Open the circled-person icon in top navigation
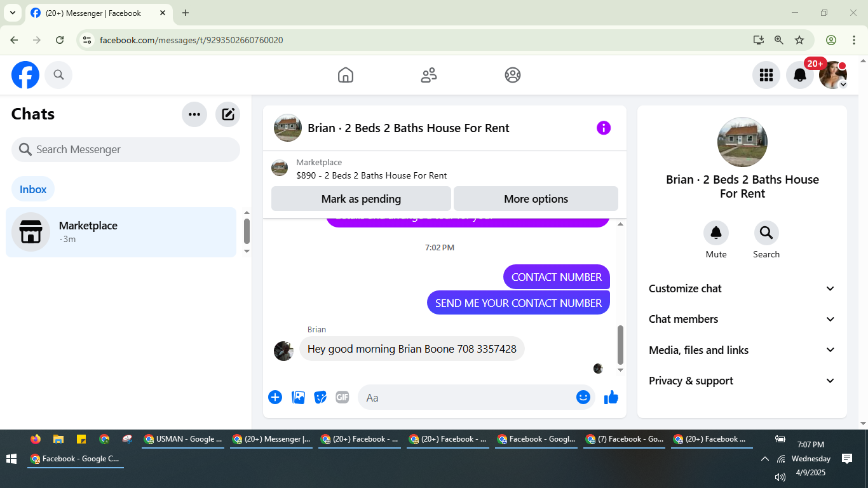Image resolution: width=868 pixels, height=488 pixels. 513,75
